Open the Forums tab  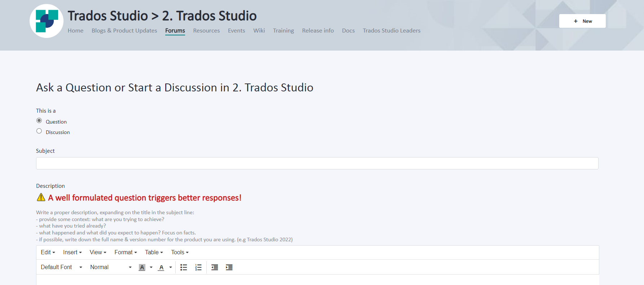click(x=175, y=31)
